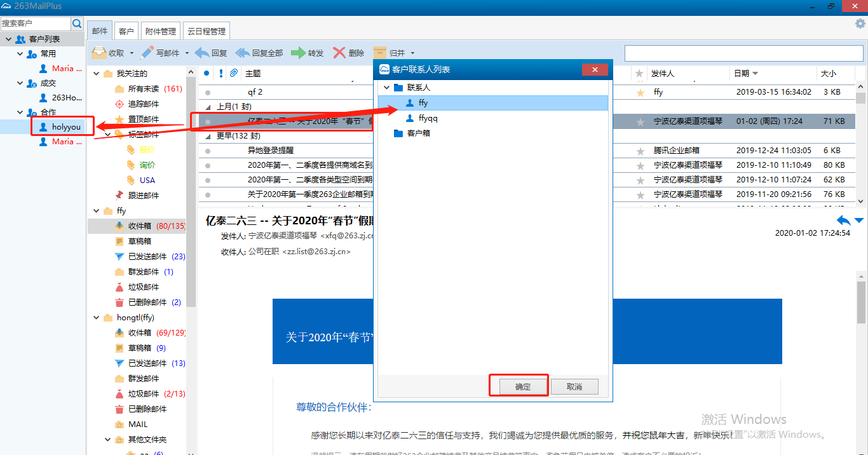The image size is (868, 455).
Task: Switch to the 附件管理 tab
Action: tap(161, 31)
